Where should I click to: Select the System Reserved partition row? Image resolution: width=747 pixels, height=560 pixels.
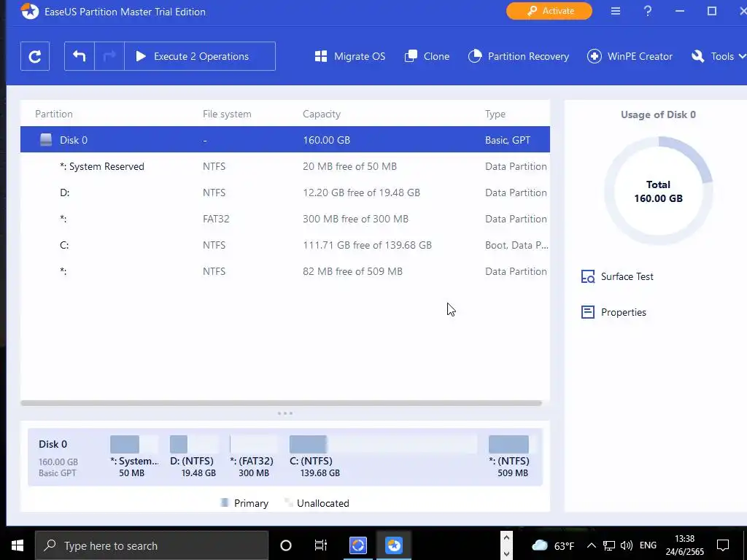285,166
